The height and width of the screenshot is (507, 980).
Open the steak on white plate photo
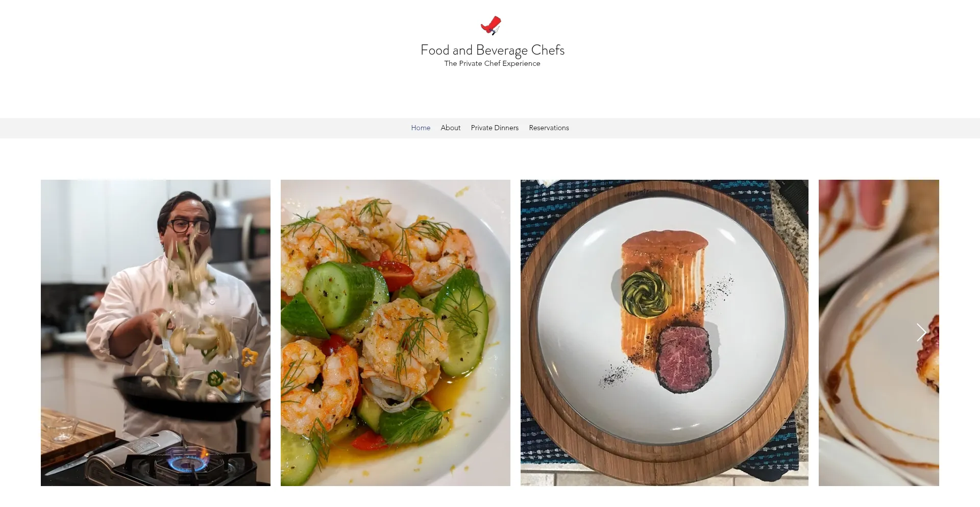pyautogui.click(x=665, y=332)
